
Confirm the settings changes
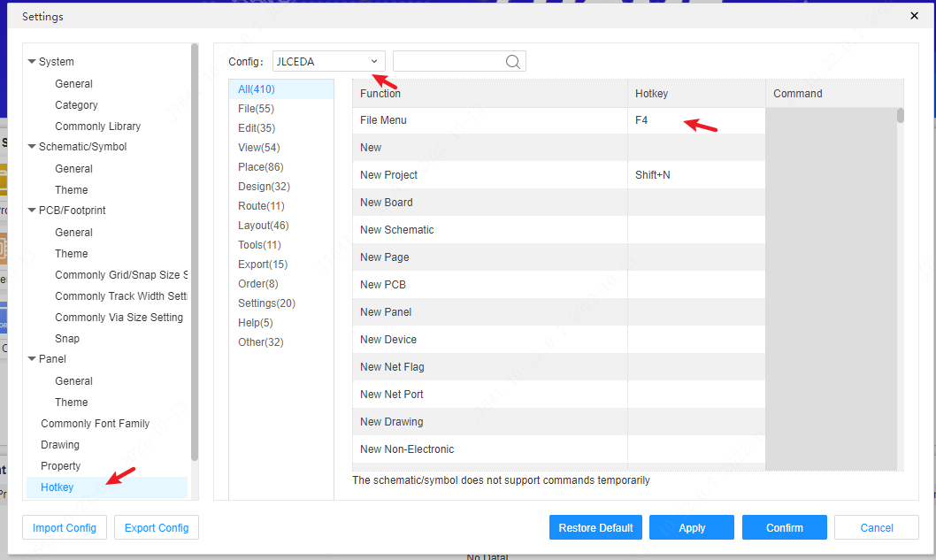pos(784,527)
